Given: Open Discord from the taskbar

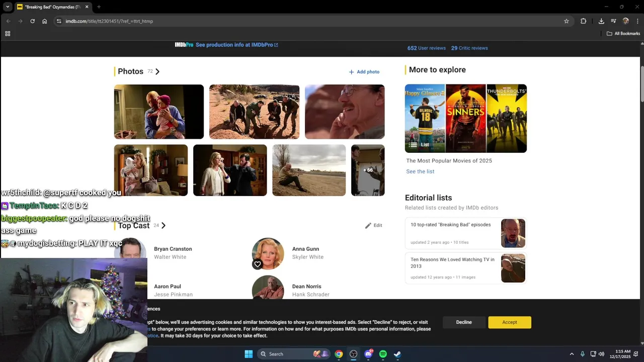Looking at the screenshot, I should point(368,354).
